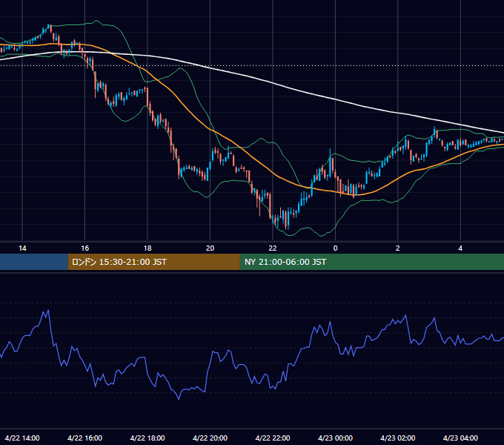Click the '18' hour label on price axis
The height and width of the screenshot is (445, 504).
pos(147,248)
